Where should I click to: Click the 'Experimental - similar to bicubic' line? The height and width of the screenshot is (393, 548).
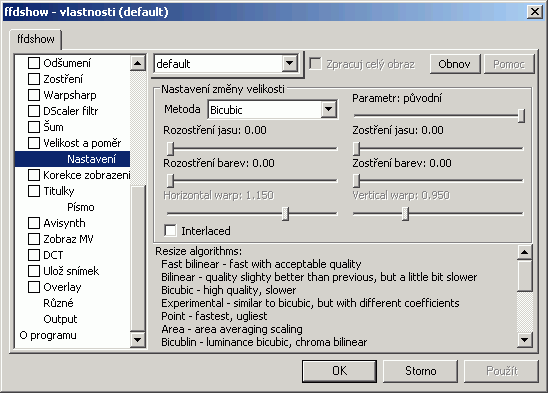point(310,303)
